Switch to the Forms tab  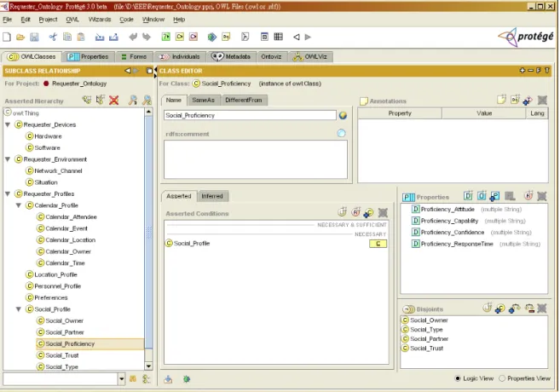point(135,57)
